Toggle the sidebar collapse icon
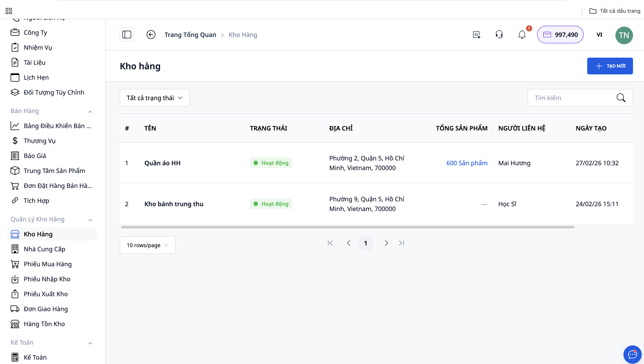Viewport: 644px width, 364px height. click(x=127, y=35)
